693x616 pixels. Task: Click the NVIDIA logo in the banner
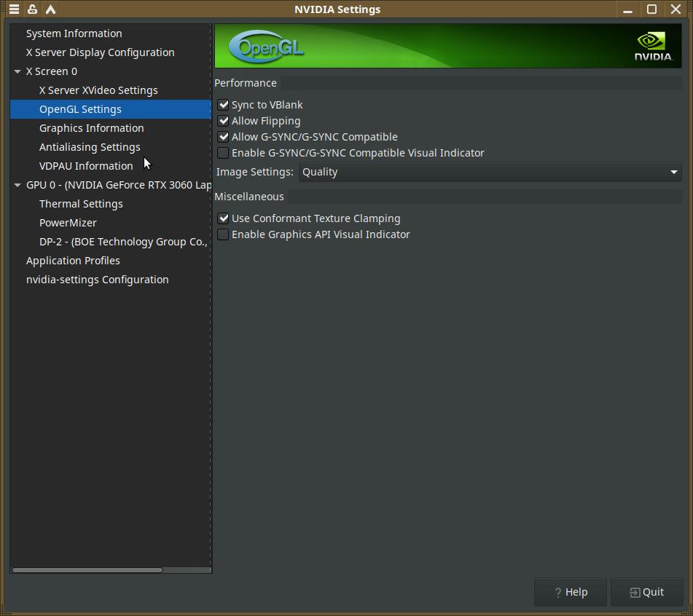(x=654, y=47)
